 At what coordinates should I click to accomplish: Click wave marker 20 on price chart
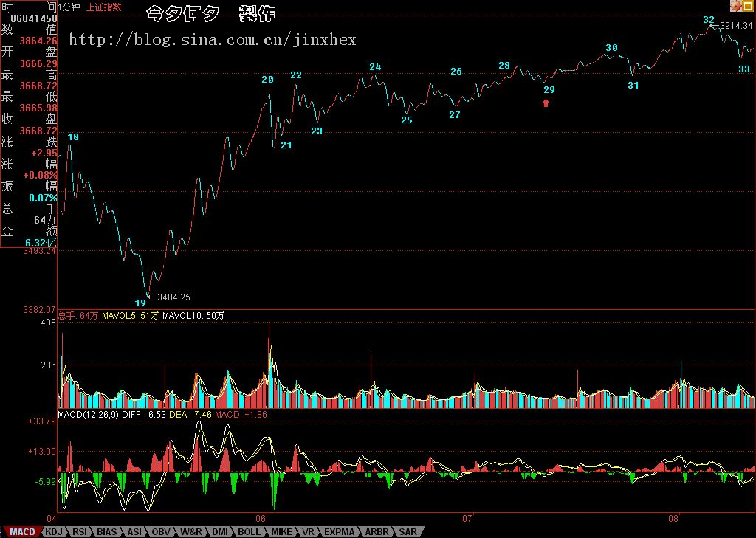(267, 79)
